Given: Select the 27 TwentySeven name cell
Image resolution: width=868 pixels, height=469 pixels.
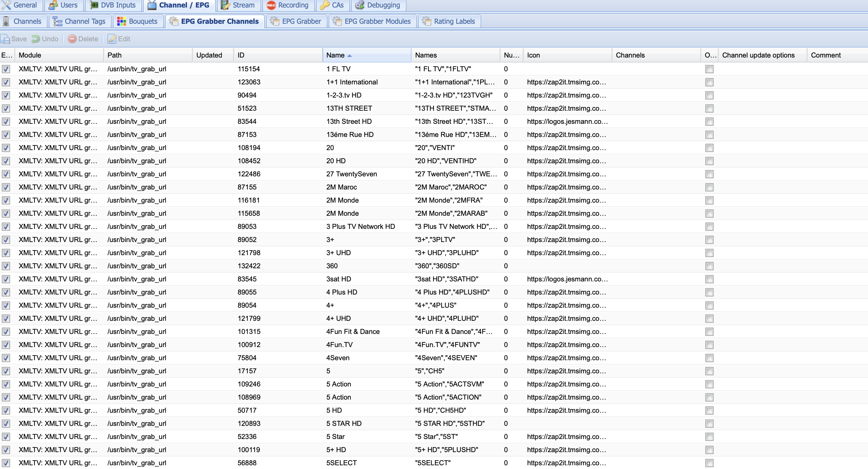Looking at the screenshot, I should [351, 174].
